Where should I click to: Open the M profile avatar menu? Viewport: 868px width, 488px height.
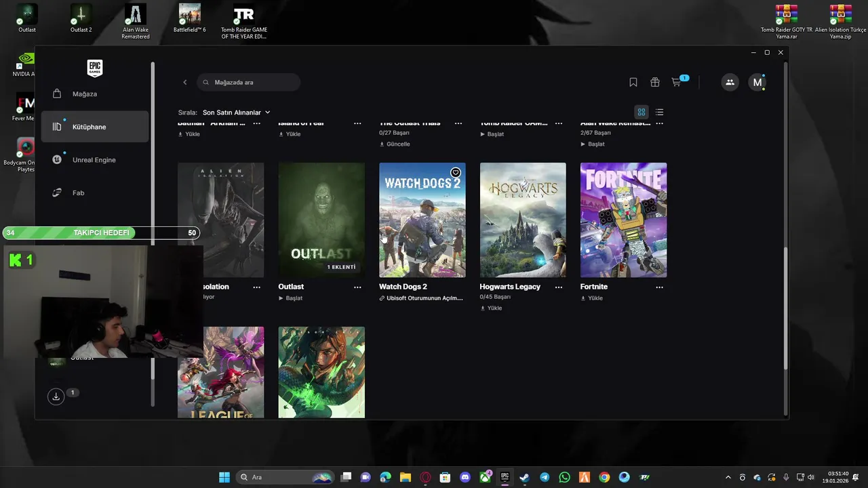click(757, 82)
